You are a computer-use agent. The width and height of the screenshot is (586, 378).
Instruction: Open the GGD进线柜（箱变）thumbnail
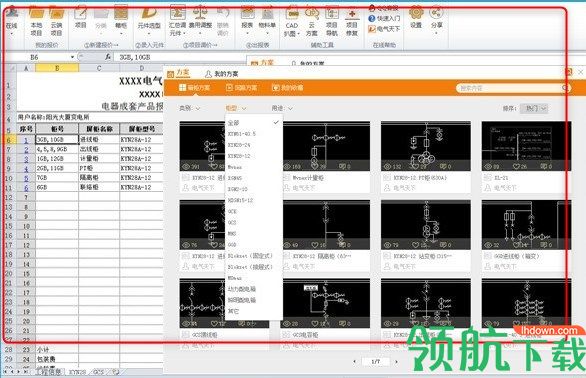pyautogui.click(x=526, y=225)
